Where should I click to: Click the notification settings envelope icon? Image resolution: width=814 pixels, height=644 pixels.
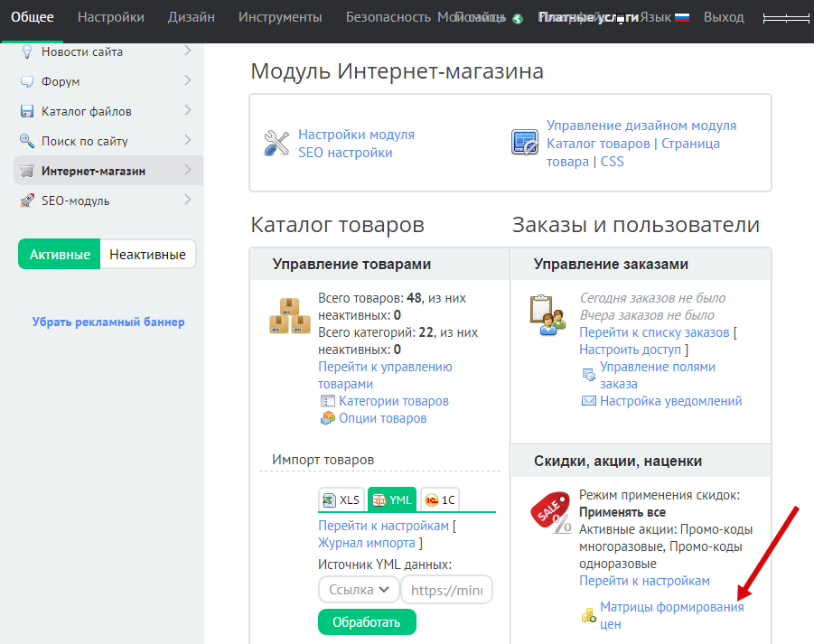pyautogui.click(x=588, y=401)
